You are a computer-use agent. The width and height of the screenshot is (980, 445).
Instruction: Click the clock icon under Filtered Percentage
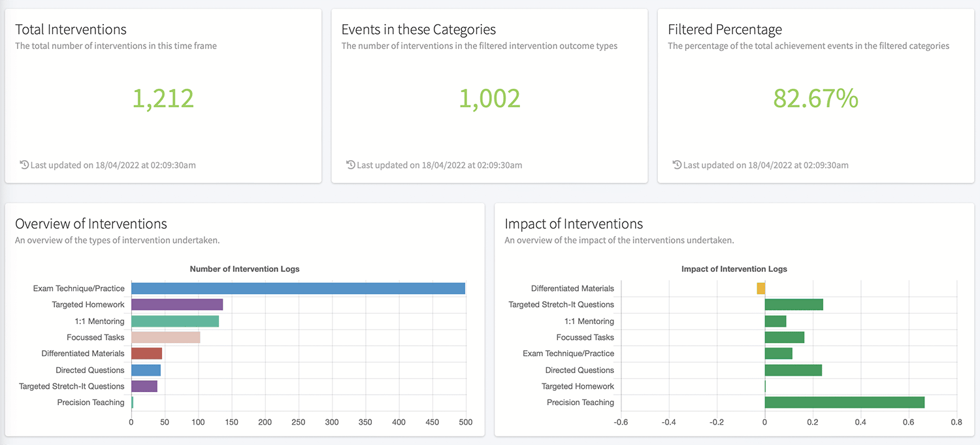pos(677,165)
